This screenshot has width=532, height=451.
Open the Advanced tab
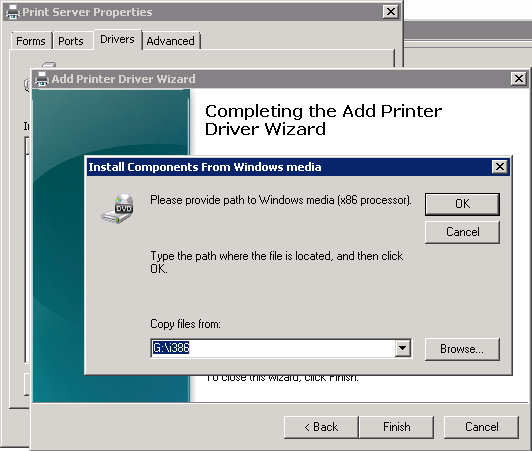coord(171,41)
